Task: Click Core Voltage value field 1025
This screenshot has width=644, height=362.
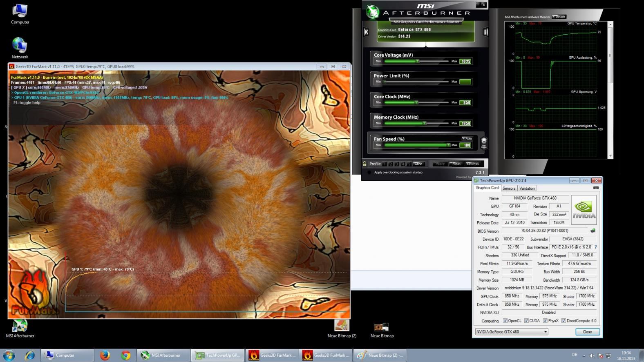Action: (x=465, y=61)
